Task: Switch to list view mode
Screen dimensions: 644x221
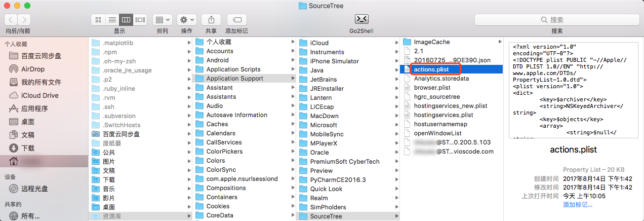Action: pyautogui.click(x=112, y=20)
